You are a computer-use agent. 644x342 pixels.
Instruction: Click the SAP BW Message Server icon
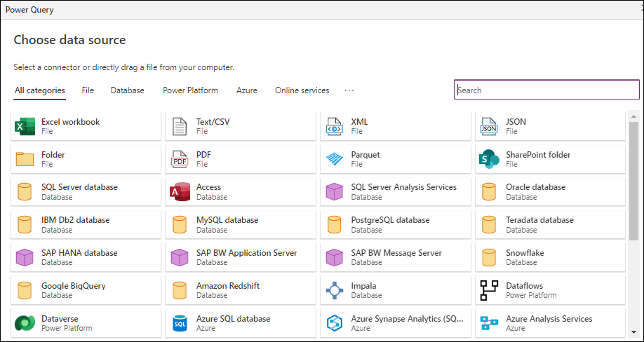[x=335, y=257]
